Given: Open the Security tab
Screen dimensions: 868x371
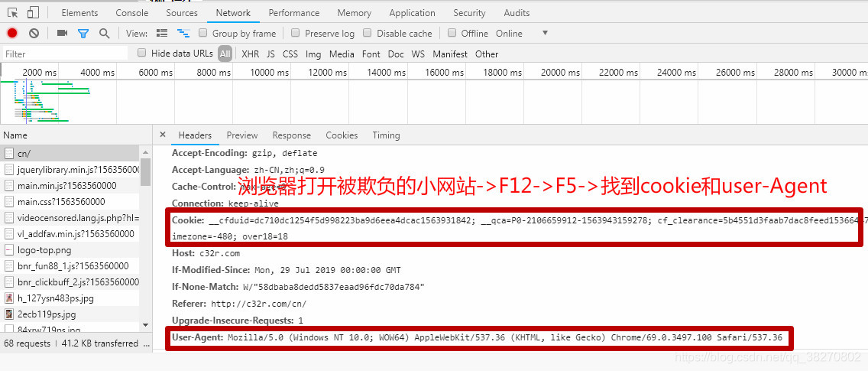Looking at the screenshot, I should (469, 13).
